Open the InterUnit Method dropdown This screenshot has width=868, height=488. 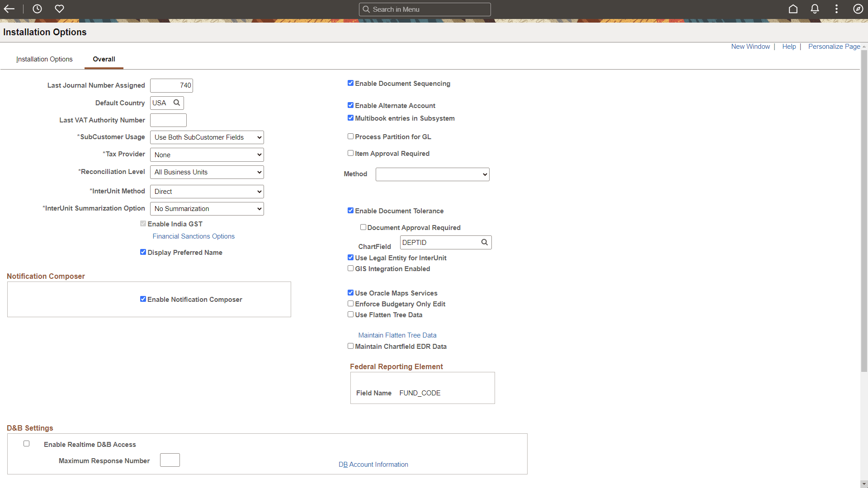pyautogui.click(x=207, y=191)
